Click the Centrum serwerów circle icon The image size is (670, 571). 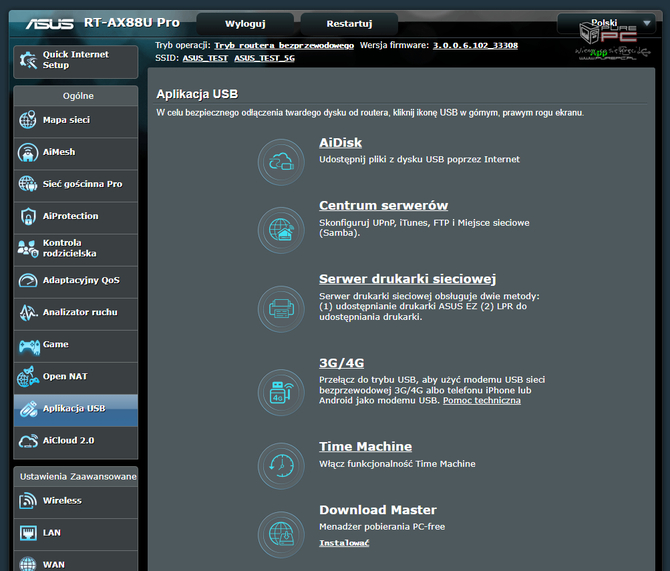coord(281,230)
